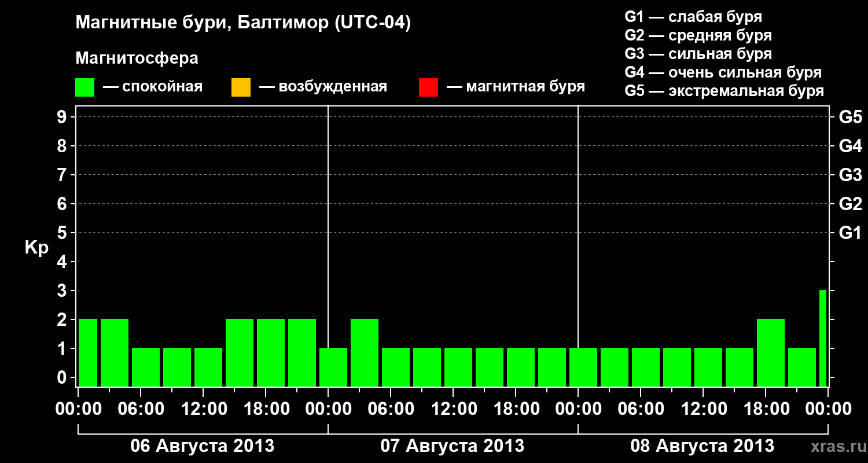This screenshot has width=868, height=463.
Task: Click the 'G1' label on right axis
Action: 850,233
